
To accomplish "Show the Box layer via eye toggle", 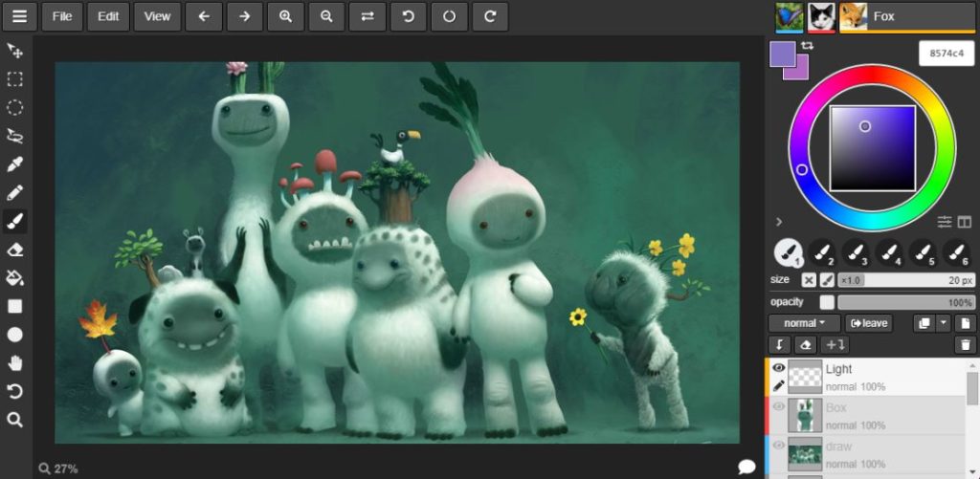I will (x=778, y=406).
